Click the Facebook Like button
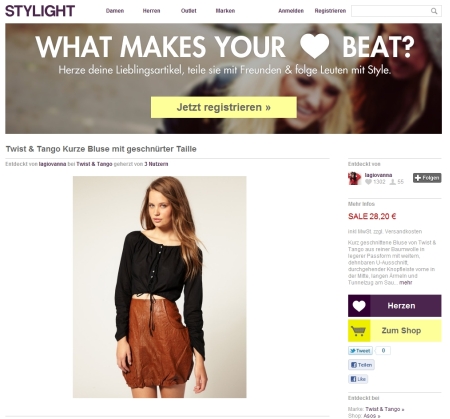Image resolution: width=450 pixels, height=419 pixels. tap(358, 379)
